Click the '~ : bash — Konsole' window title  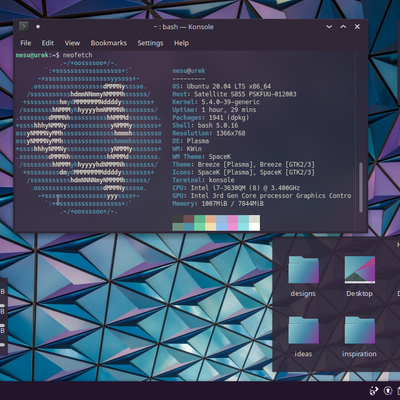click(x=183, y=27)
